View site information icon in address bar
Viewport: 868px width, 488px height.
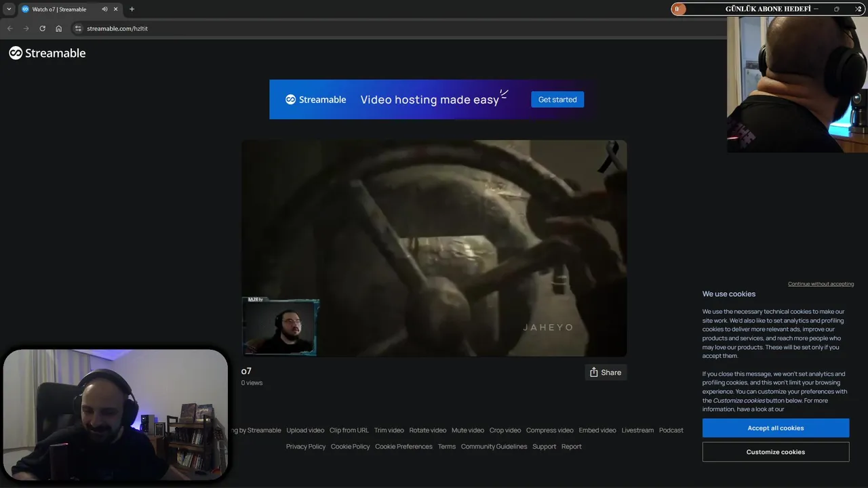pyautogui.click(x=78, y=28)
